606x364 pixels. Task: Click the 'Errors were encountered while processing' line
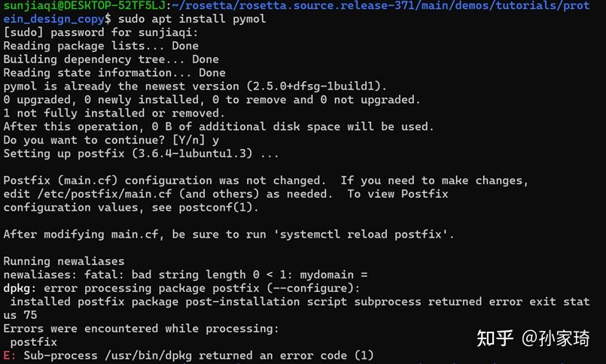141,329
